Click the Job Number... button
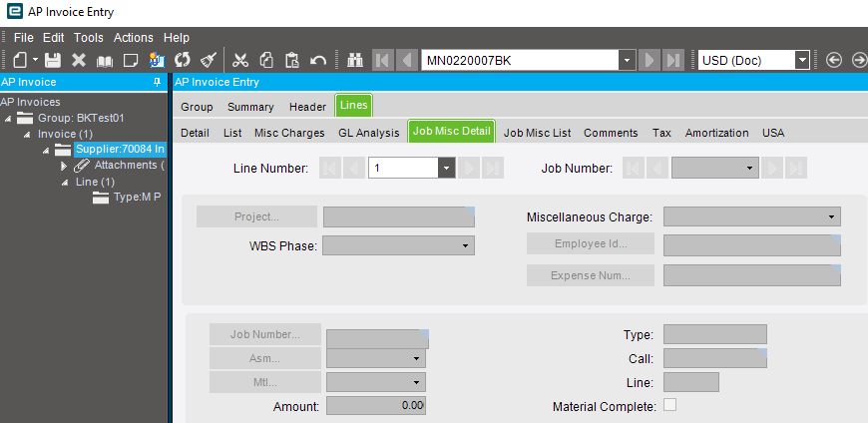The image size is (868, 423). tap(265, 334)
